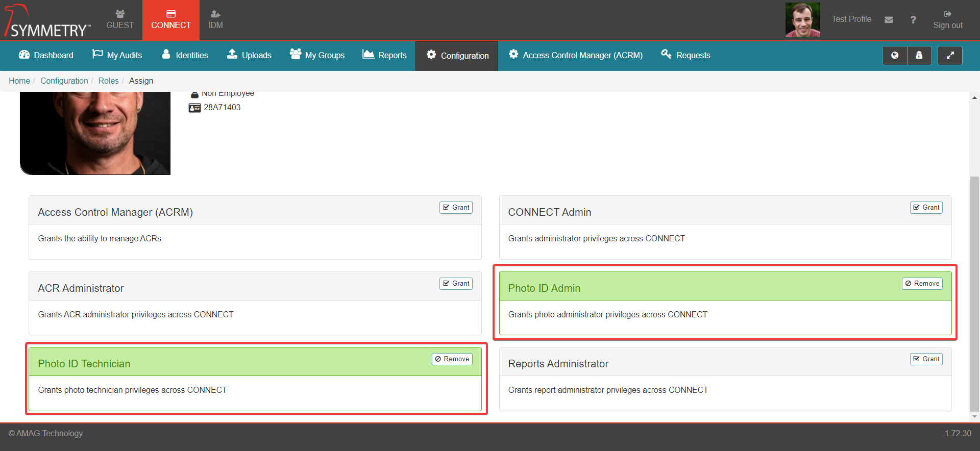Open the messages envelope icon
This screenshot has width=980, height=451.
click(x=889, y=20)
